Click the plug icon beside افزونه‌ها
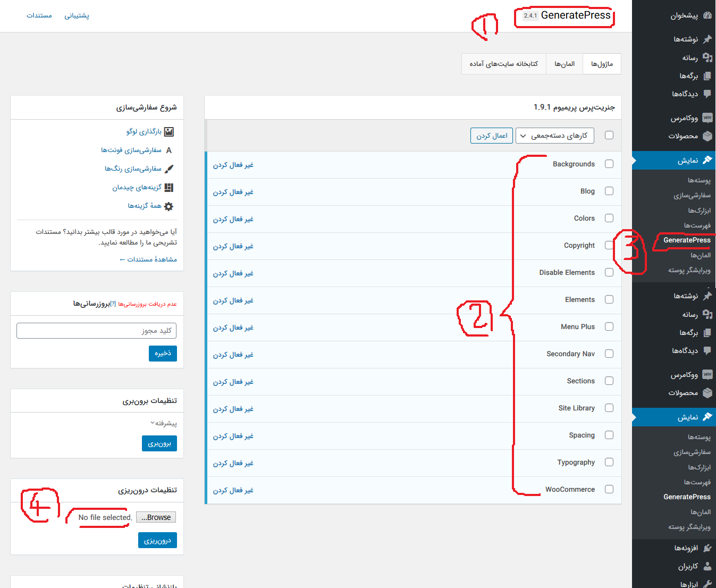Screen dimensions: 716x588 pyautogui.click(x=707, y=548)
